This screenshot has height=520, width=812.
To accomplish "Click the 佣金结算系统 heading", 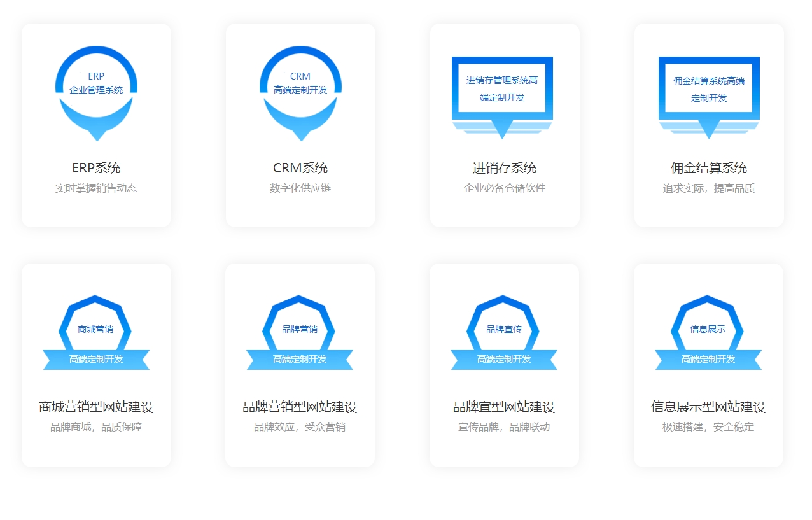I will coord(709,168).
